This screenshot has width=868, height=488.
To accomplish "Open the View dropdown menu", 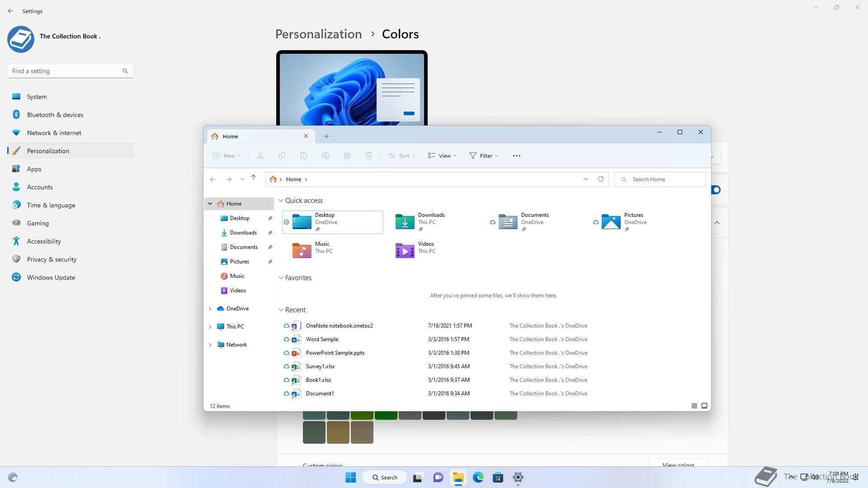I will pyautogui.click(x=442, y=155).
